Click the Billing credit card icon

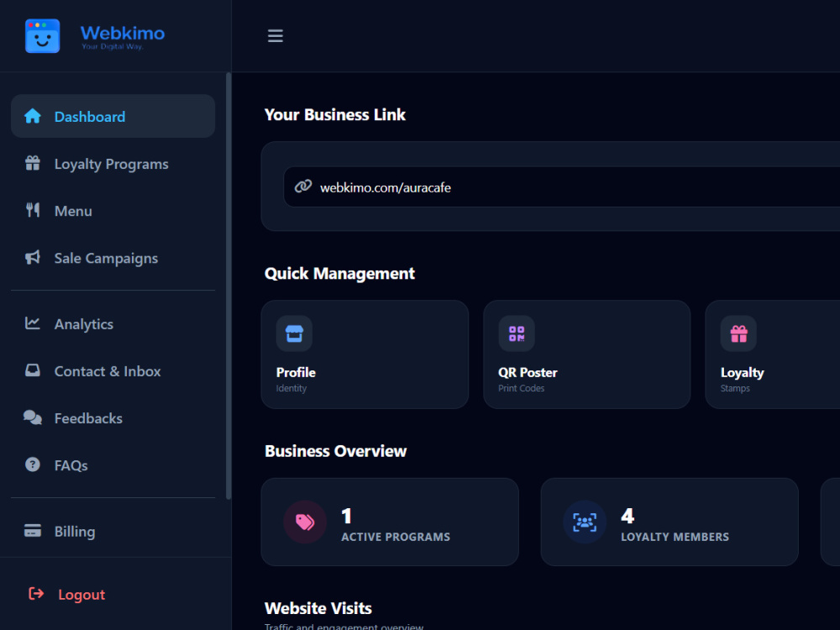click(x=33, y=530)
